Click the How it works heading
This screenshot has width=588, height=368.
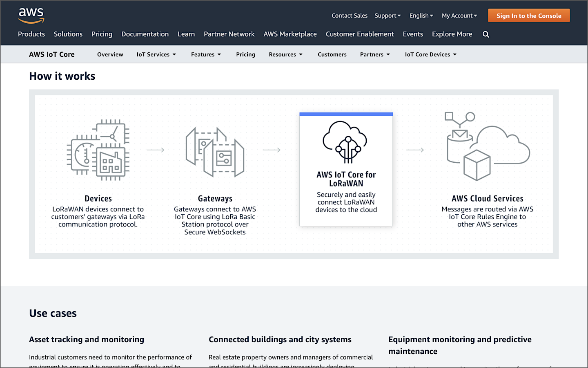tap(62, 76)
